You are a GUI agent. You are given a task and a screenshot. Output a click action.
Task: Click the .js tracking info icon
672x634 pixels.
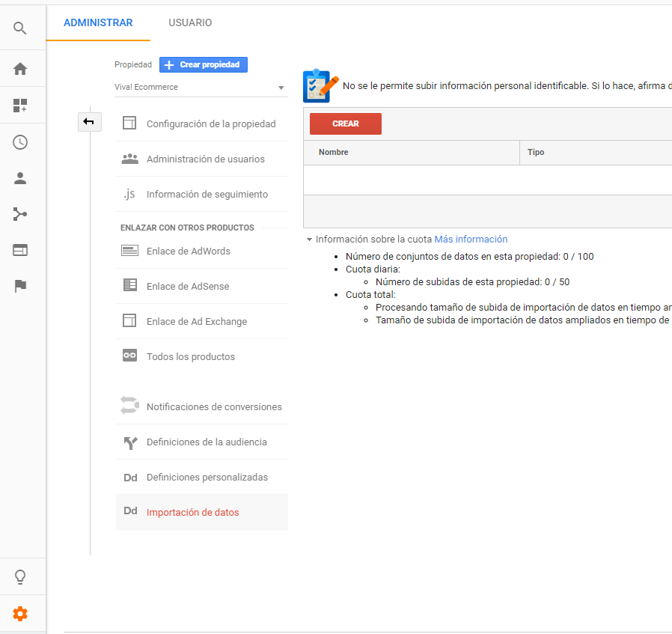pos(129,194)
